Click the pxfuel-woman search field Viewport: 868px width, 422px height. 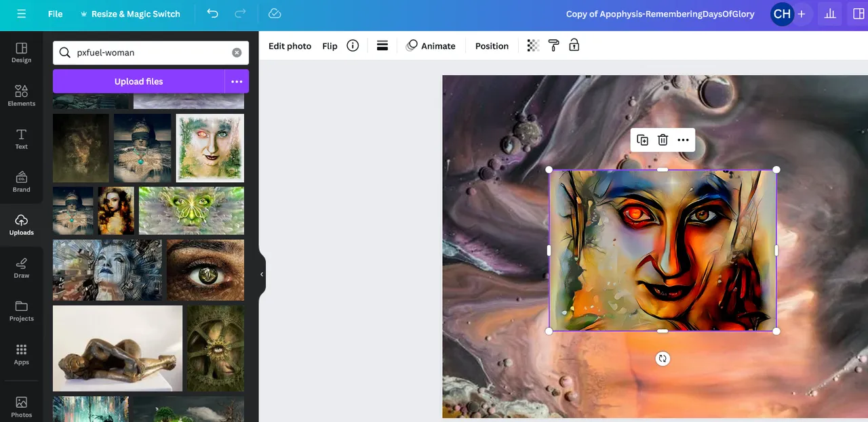tap(151, 53)
